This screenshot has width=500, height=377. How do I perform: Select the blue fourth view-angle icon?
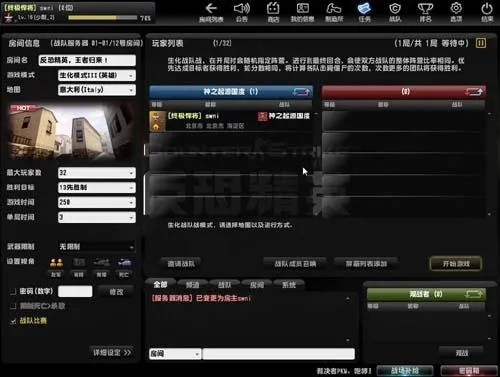124,263
